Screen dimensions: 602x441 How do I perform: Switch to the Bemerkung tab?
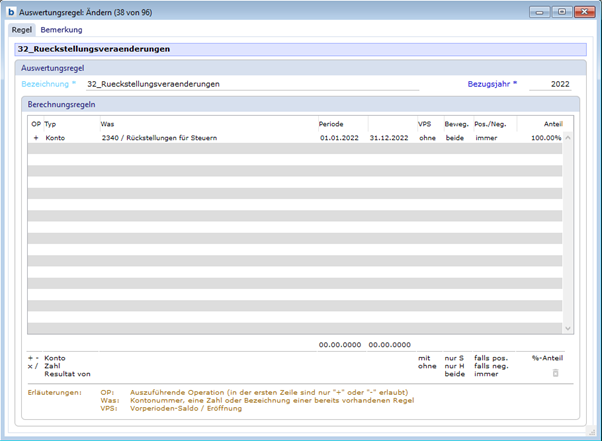pos(61,30)
